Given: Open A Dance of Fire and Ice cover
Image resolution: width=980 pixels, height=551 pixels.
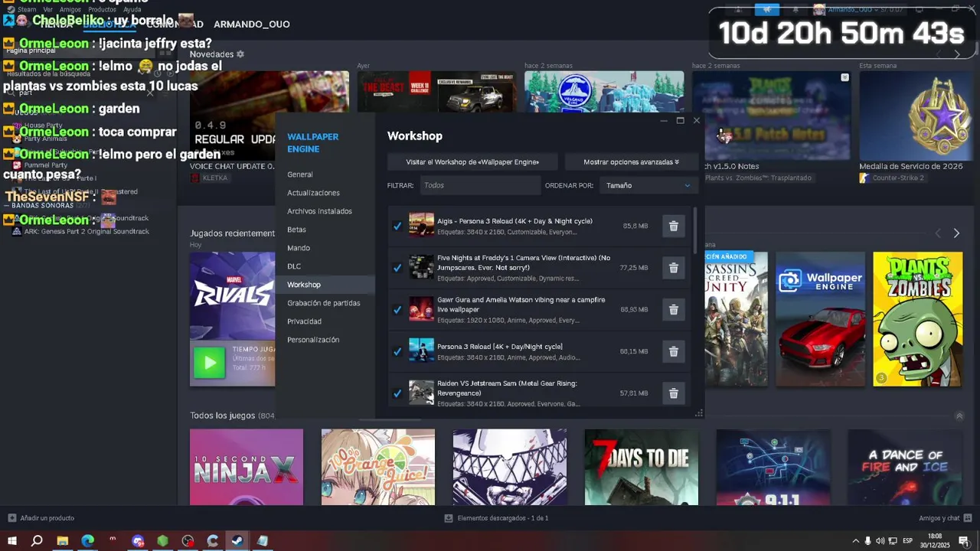Looking at the screenshot, I should (905, 467).
